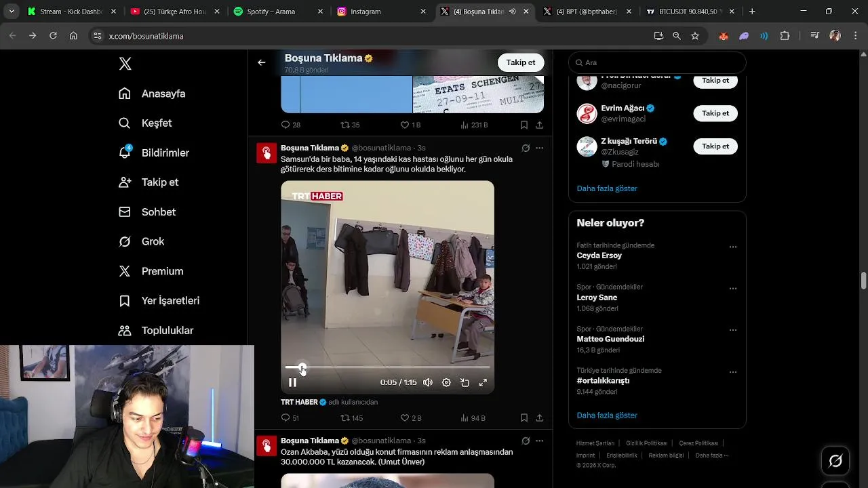Reply to the top post with 28 replies
The width and height of the screenshot is (868, 488).
pos(290,125)
